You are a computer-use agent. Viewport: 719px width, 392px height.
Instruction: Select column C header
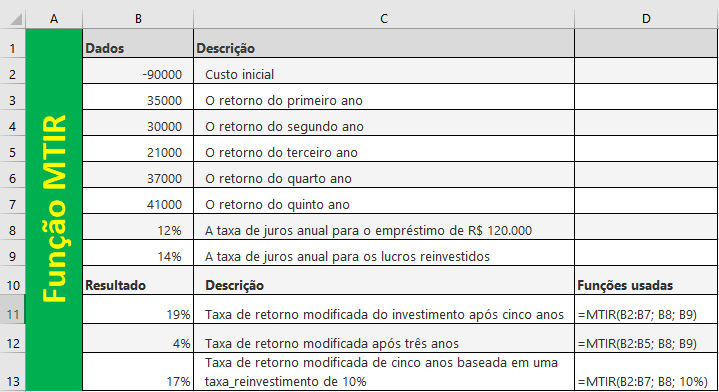point(384,19)
